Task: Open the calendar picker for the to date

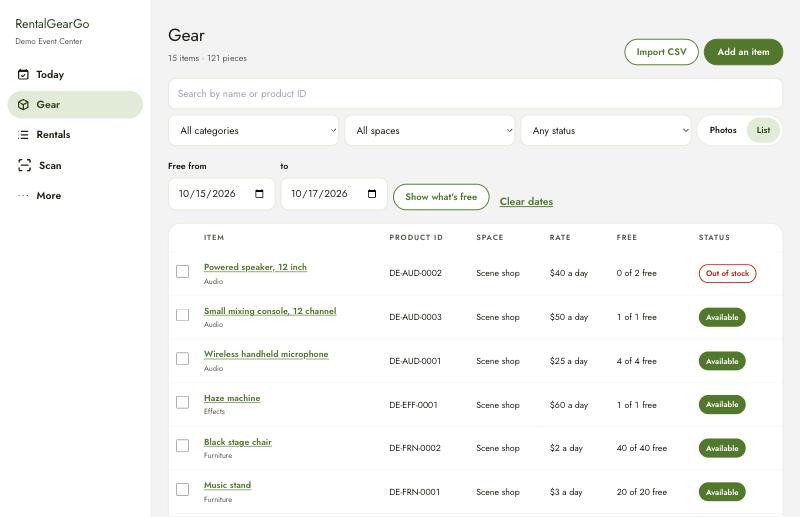Action: coord(372,194)
